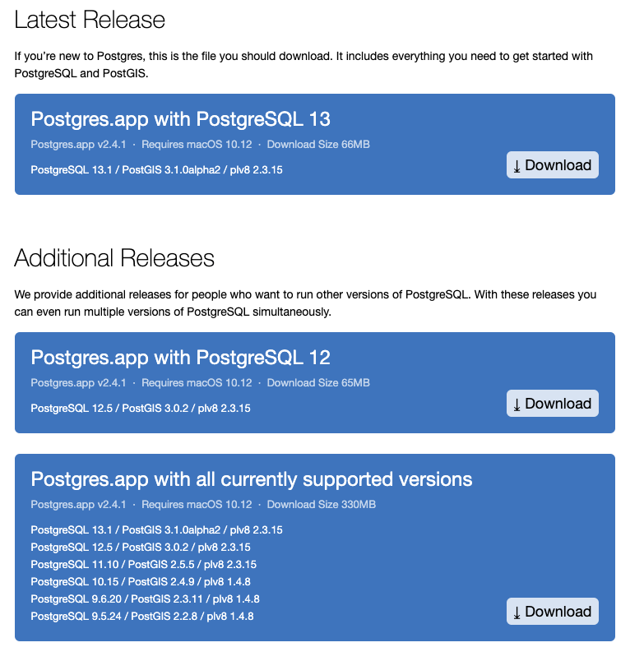
Task: Download Postgres.app with PostgreSQL 12
Action: pos(552,404)
